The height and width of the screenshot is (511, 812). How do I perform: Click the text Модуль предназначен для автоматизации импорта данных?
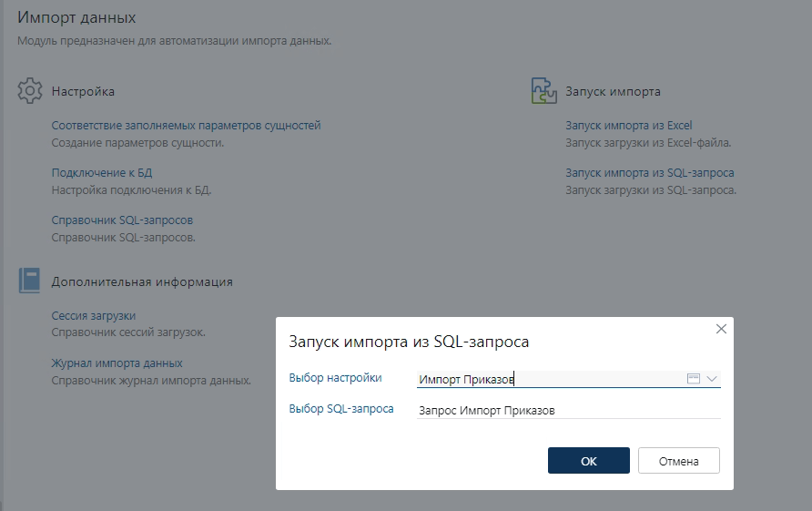[175, 41]
